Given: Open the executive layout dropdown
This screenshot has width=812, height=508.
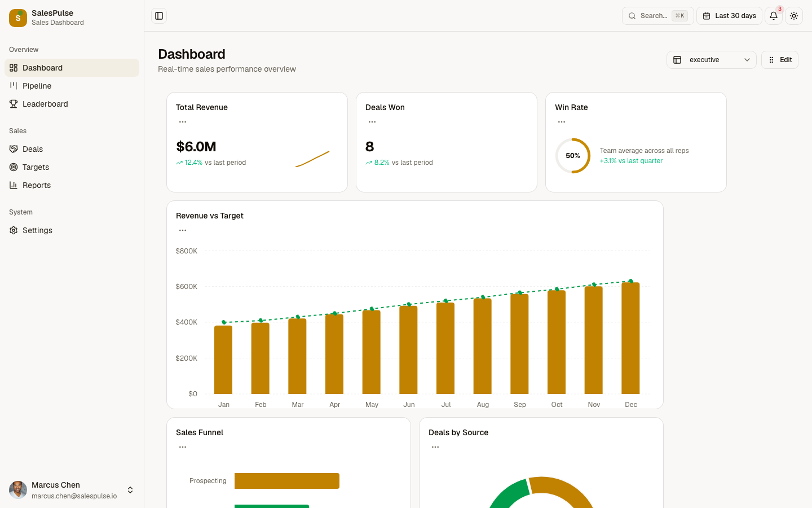Looking at the screenshot, I should click(711, 60).
